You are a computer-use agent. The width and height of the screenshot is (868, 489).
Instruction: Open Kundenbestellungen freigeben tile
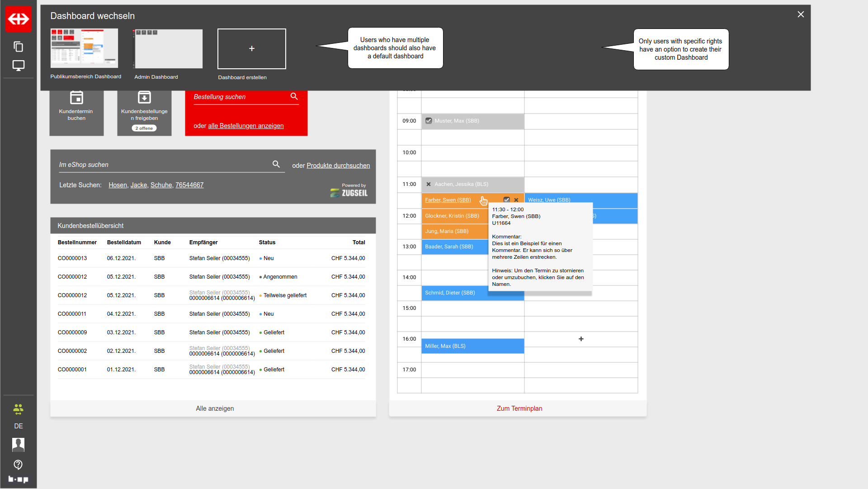coord(144,109)
